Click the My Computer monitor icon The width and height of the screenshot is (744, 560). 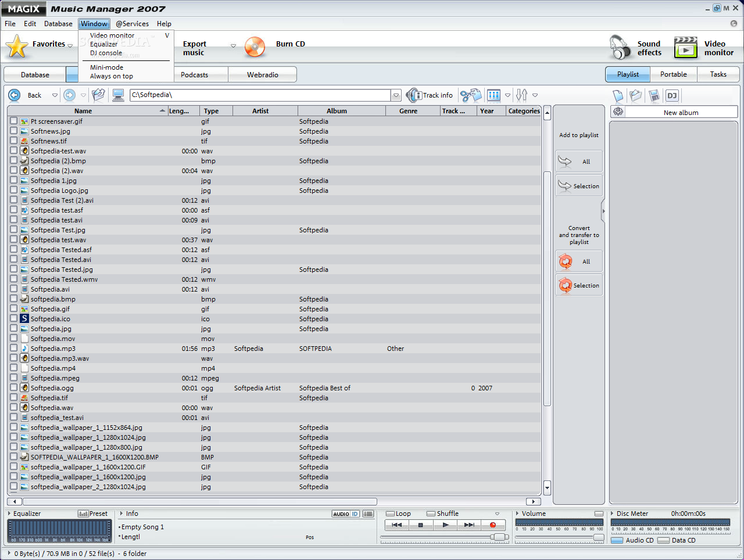[119, 95]
